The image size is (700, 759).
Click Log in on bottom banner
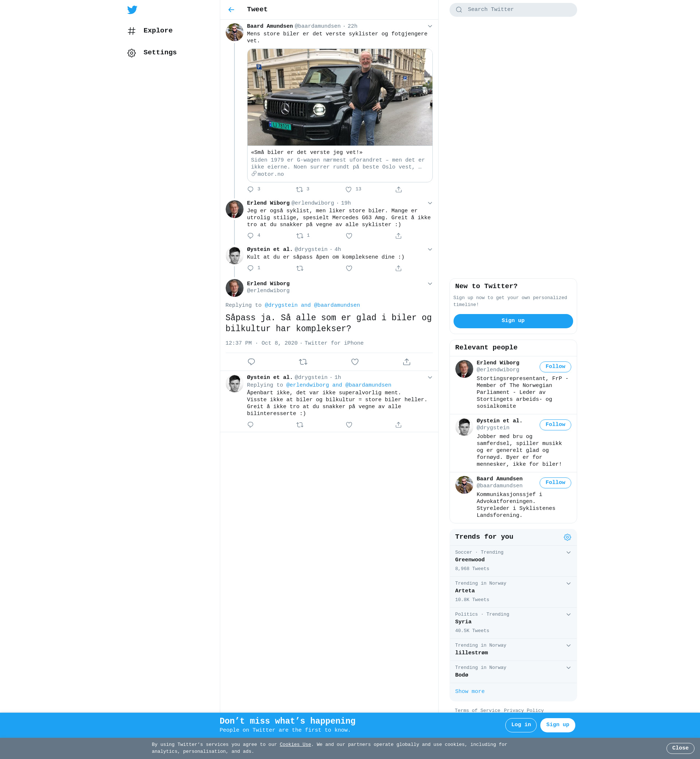click(x=521, y=725)
